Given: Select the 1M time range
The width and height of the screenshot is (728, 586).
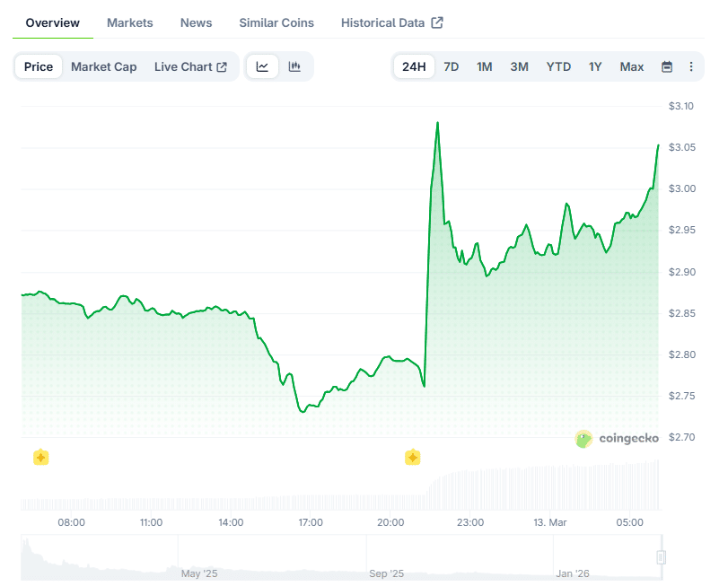Looking at the screenshot, I should tap(485, 66).
